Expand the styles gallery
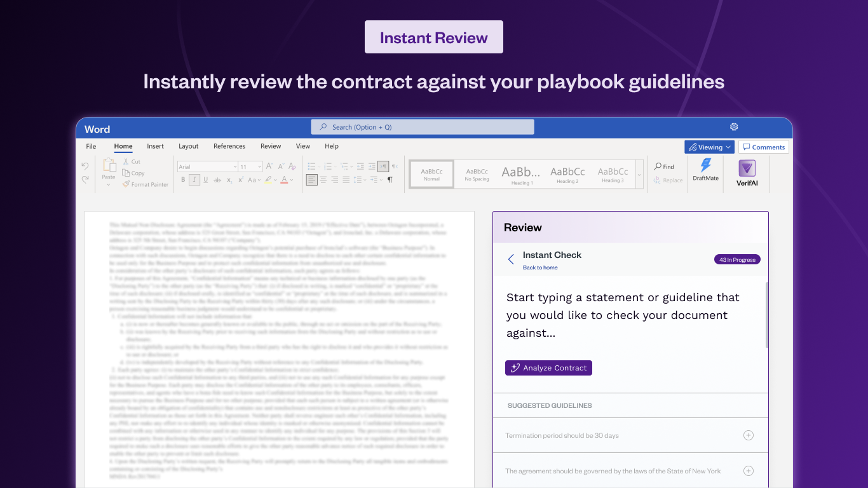 pos(639,174)
